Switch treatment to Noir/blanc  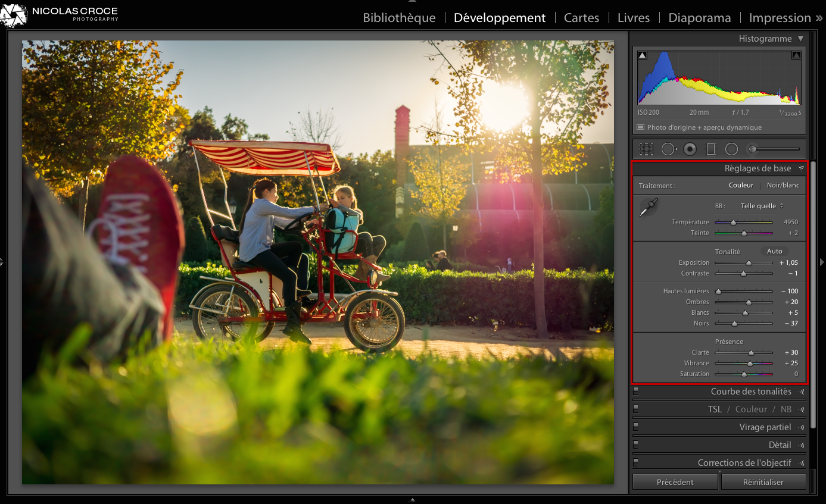(x=783, y=185)
